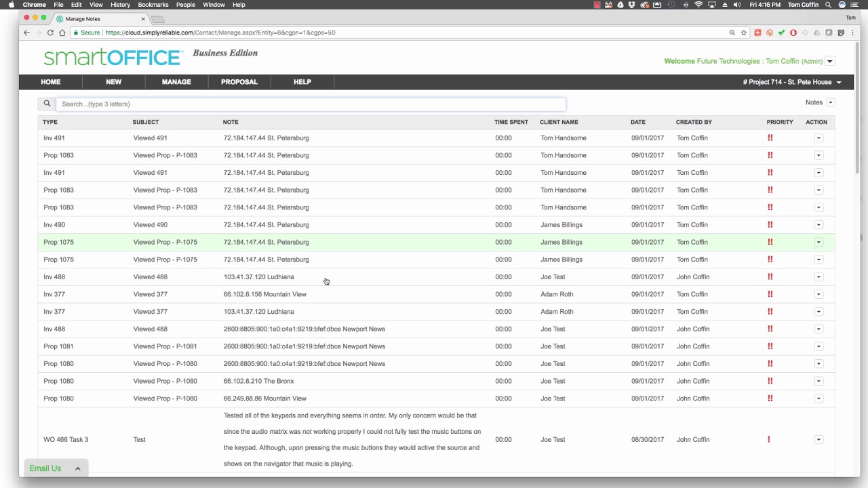Image resolution: width=868 pixels, height=488 pixels.
Task: Click the priority marker for Prop 1081 row
Action: [x=770, y=346]
